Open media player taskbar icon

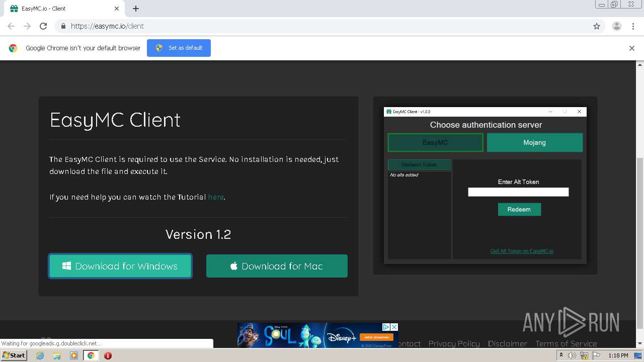point(74,355)
